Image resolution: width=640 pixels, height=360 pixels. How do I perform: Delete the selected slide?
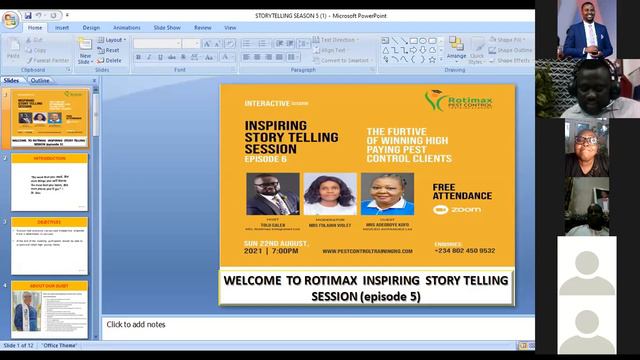[109, 60]
